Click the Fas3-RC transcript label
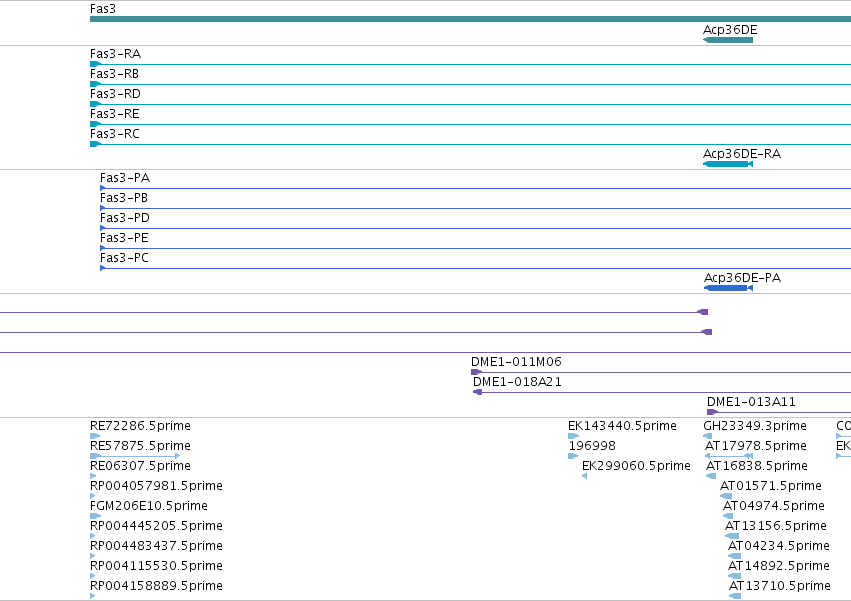 coord(115,134)
